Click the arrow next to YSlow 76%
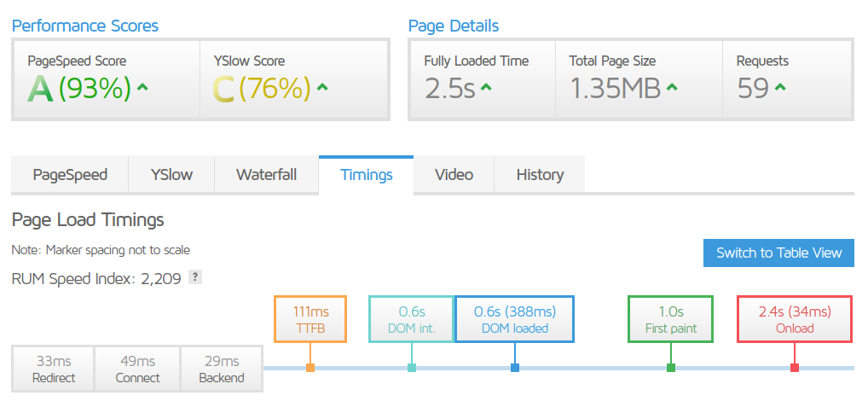 pos(322,87)
